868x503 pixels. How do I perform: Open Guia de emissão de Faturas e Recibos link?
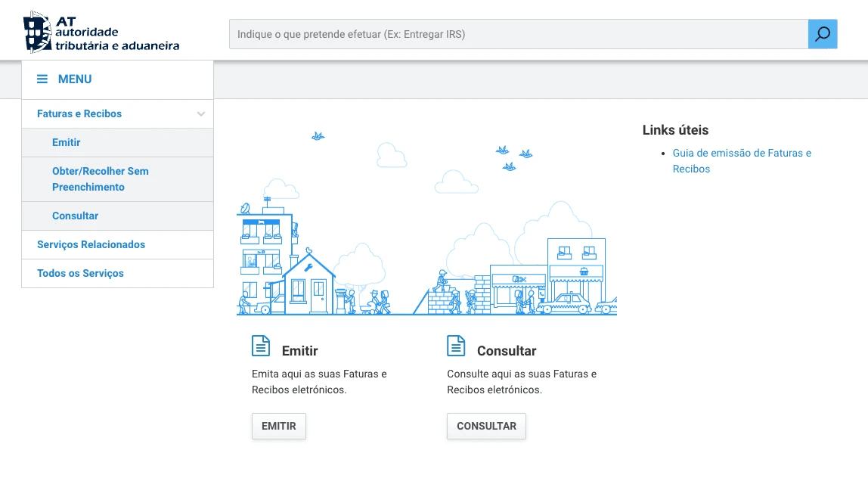point(742,160)
